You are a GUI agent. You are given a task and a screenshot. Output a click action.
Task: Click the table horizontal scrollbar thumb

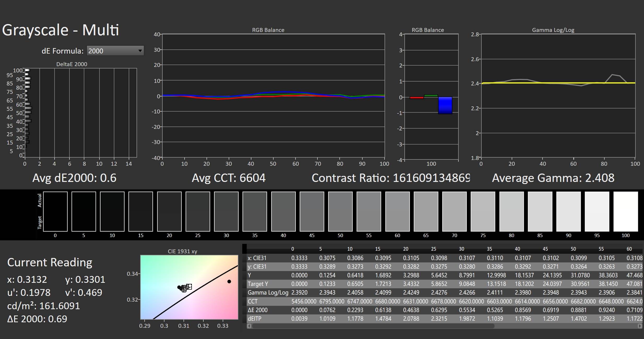pos(373,326)
